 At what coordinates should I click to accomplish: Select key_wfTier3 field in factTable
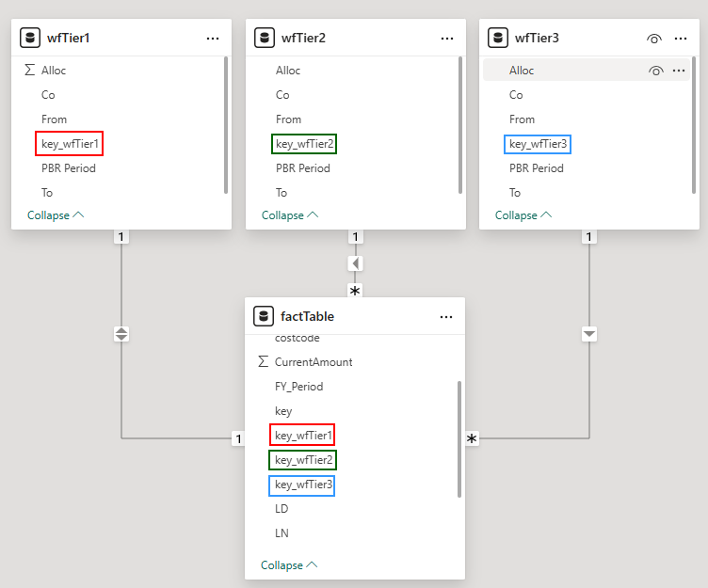point(303,484)
